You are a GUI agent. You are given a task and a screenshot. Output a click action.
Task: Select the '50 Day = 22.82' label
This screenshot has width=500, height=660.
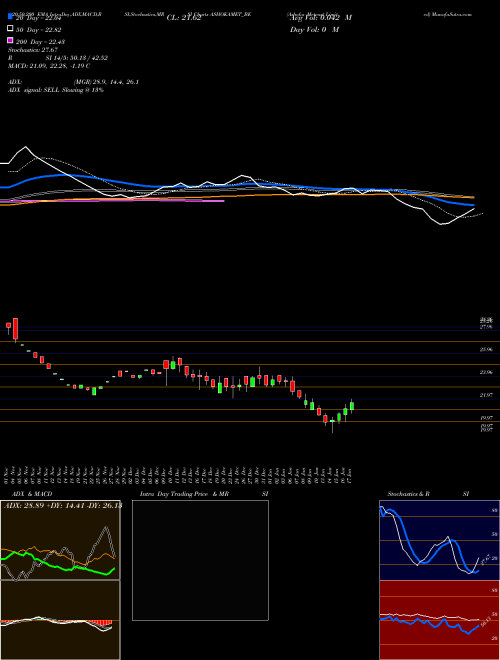click(x=38, y=29)
